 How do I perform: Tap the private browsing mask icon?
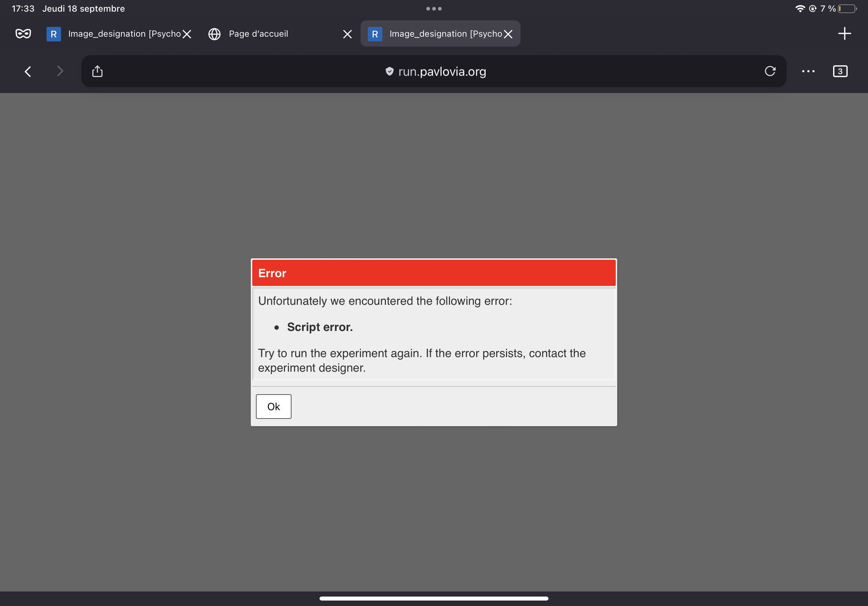point(23,34)
